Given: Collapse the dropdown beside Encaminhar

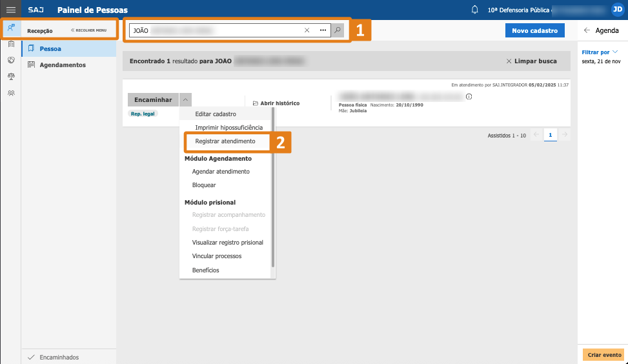Looking at the screenshot, I should pos(185,100).
